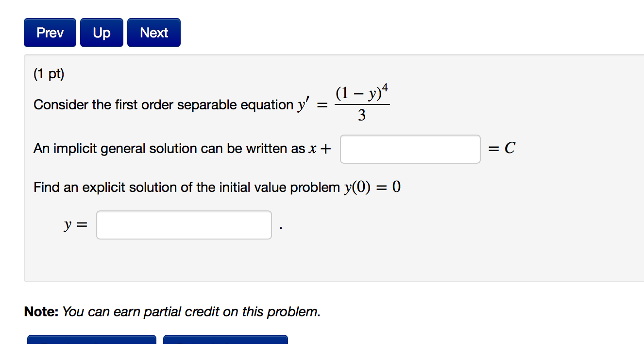Click the x + label before the input

pos(320,149)
